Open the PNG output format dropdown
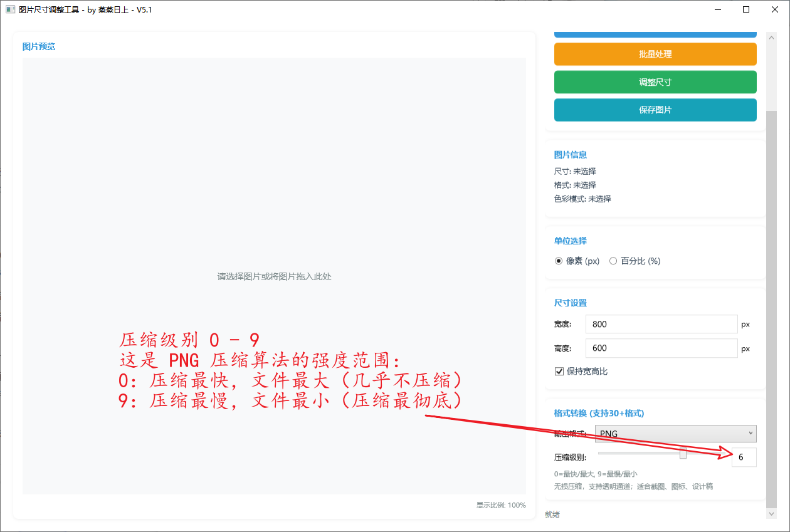 tap(675, 434)
